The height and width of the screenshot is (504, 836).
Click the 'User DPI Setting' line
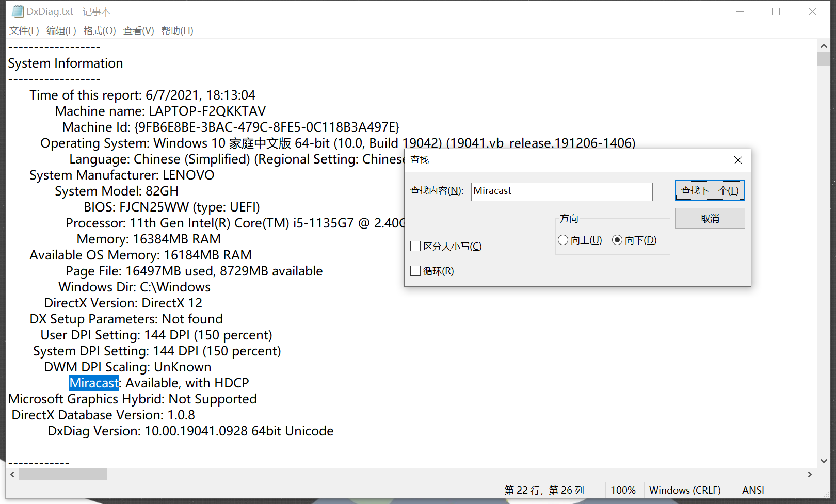coord(156,335)
